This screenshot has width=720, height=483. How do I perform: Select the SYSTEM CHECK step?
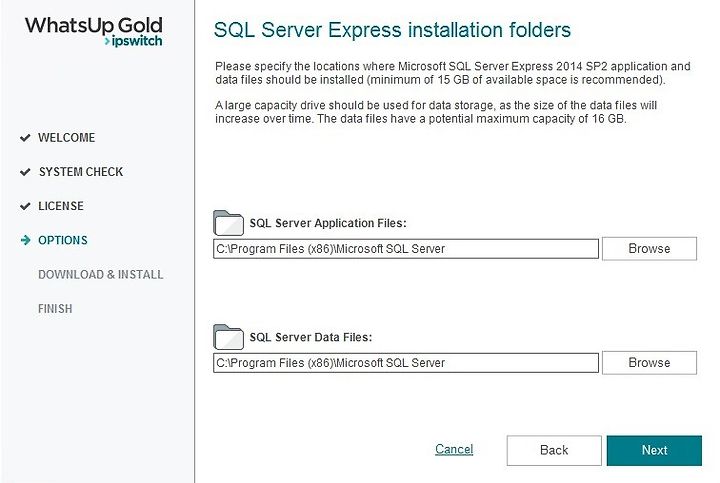81,172
